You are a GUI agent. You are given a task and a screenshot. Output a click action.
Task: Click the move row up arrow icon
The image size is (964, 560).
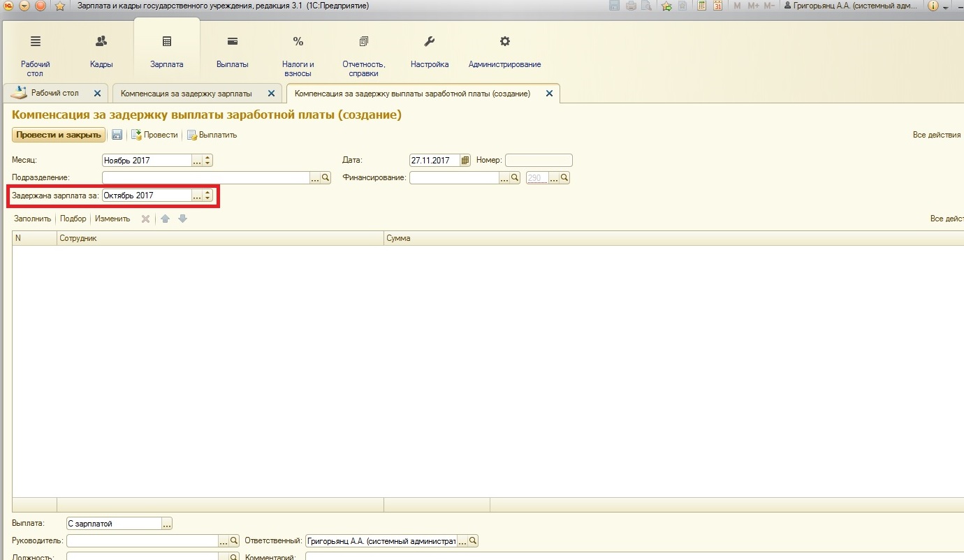(x=166, y=219)
